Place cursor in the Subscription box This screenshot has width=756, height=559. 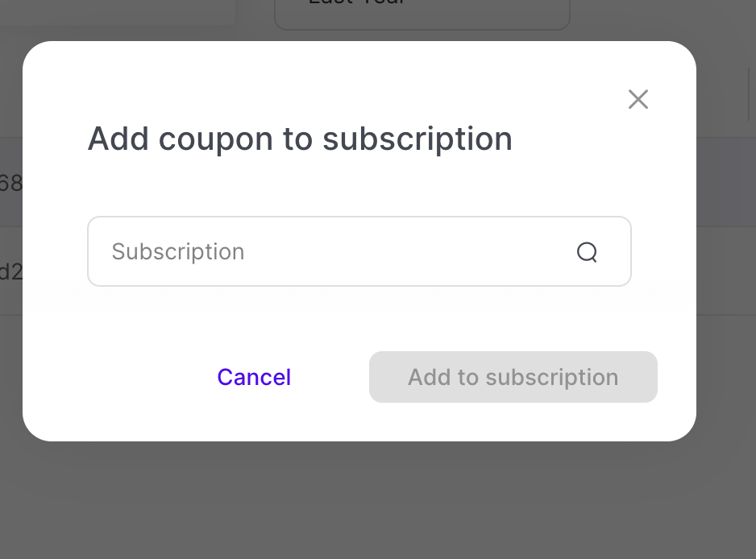point(339,251)
